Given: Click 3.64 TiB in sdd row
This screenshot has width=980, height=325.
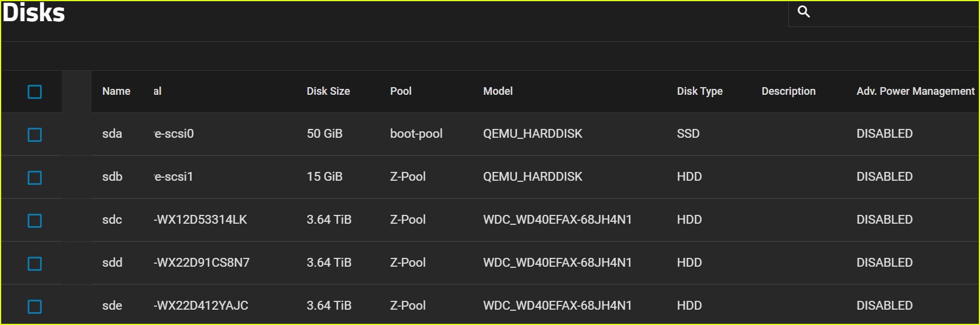Looking at the screenshot, I should click(329, 263).
